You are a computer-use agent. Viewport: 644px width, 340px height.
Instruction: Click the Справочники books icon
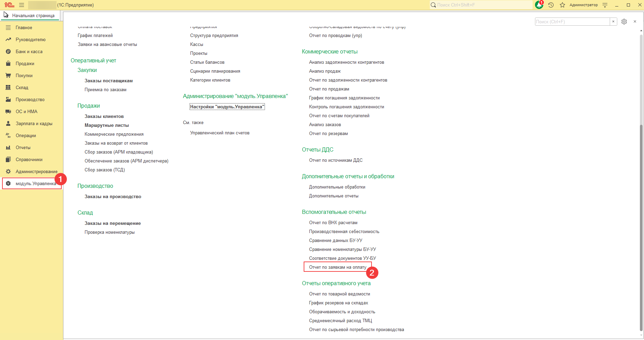point(8,159)
